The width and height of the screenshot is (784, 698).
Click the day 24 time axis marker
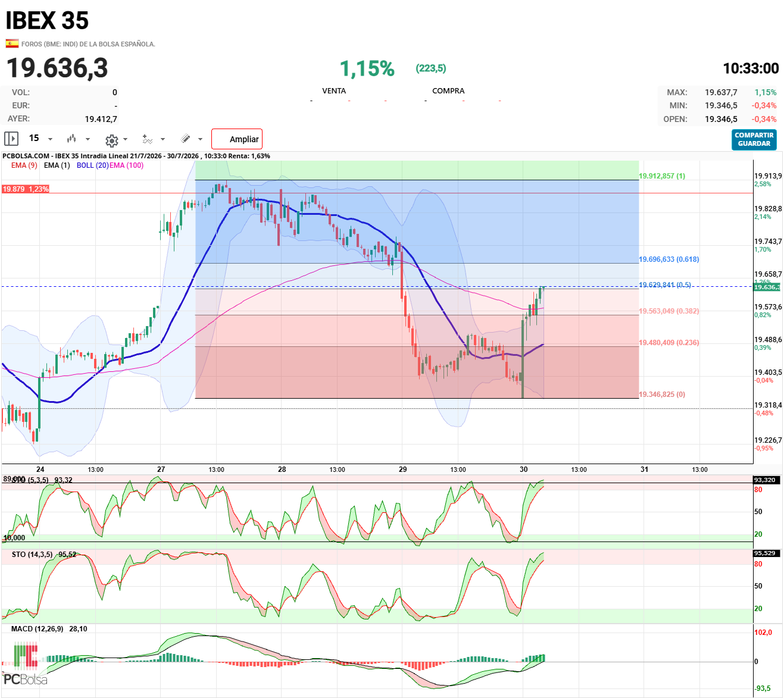[x=40, y=469]
